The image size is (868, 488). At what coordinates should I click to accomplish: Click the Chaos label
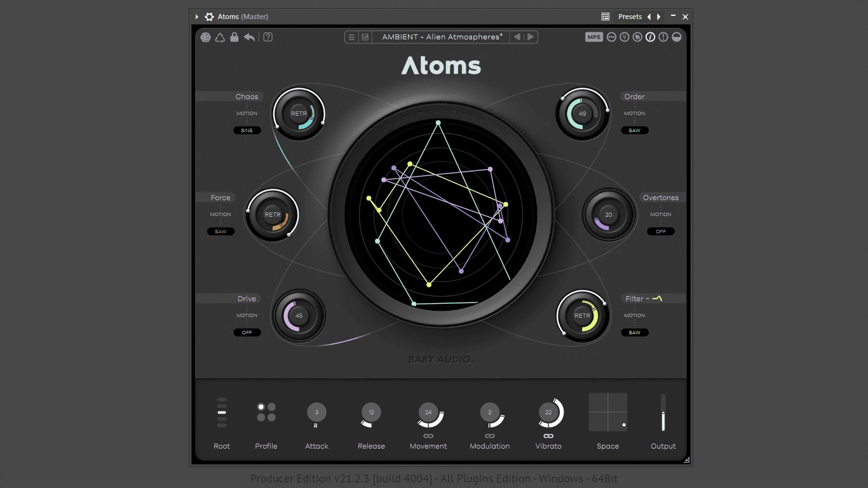tap(247, 97)
